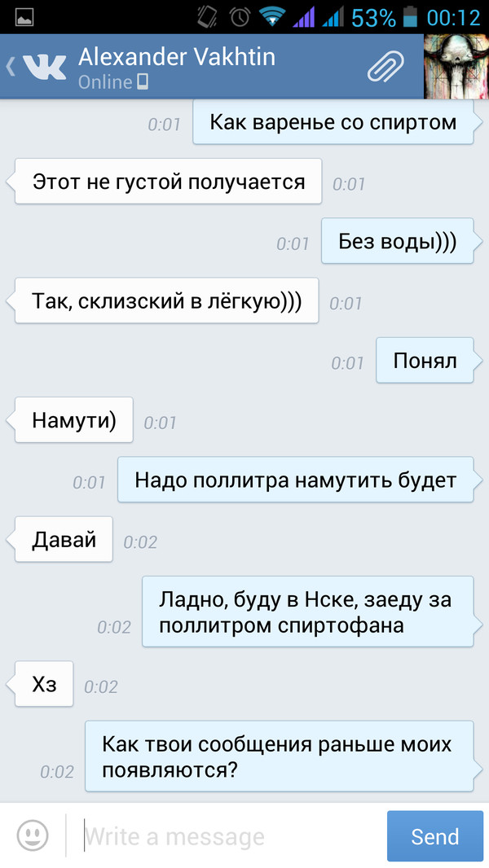The width and height of the screenshot is (489, 868).
Task: Select the 'Как твои сообщения раньше моих' message
Action: pyautogui.click(x=281, y=756)
